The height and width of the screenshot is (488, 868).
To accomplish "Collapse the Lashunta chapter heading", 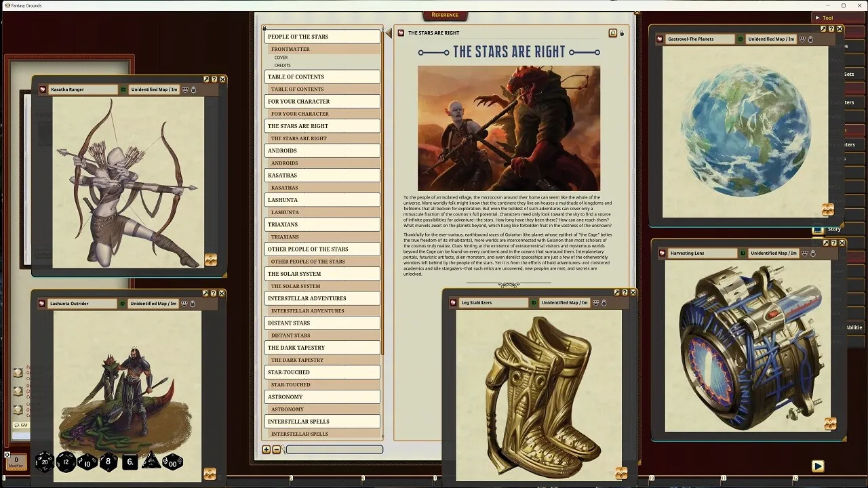I will tap(322, 200).
